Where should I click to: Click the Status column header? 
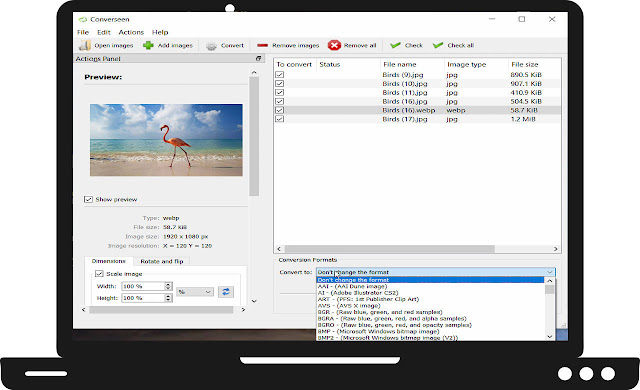348,64
